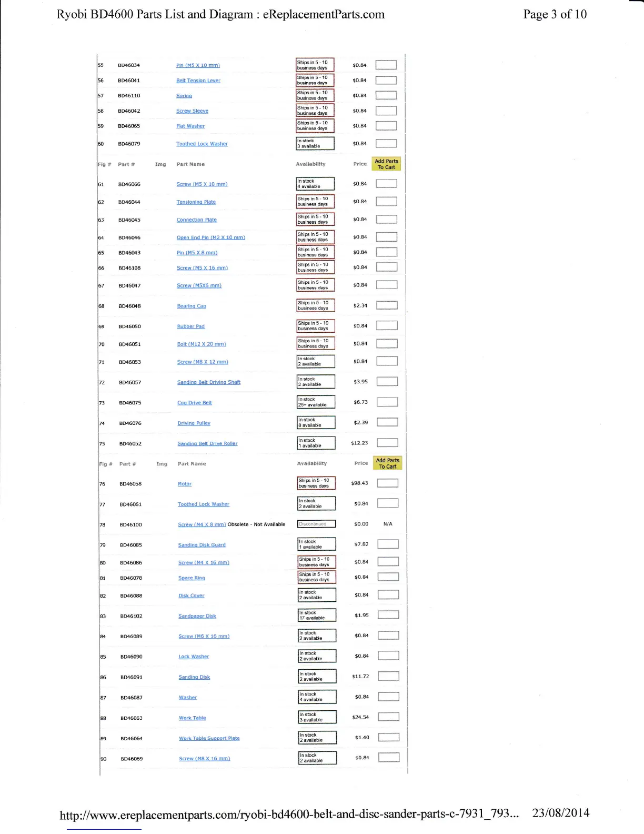Click the 'Page 3 of 10' header text
The width and height of the screenshot is (644, 834).
point(555,14)
